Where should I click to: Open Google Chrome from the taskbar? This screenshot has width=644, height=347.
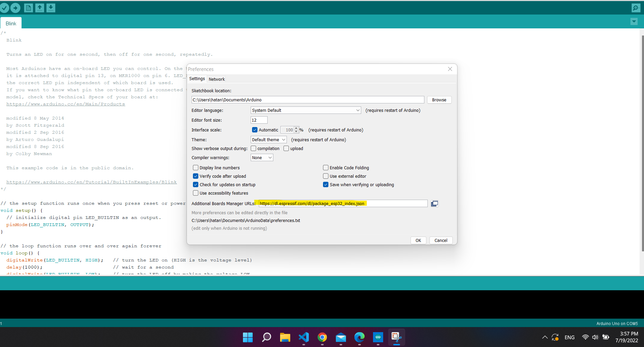(322, 337)
